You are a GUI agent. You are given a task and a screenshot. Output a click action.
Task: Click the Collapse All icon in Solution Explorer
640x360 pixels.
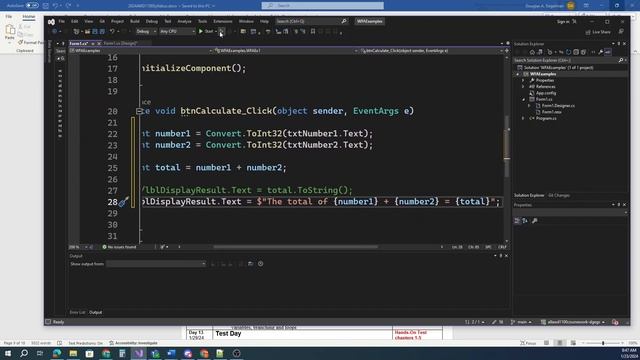click(576, 52)
